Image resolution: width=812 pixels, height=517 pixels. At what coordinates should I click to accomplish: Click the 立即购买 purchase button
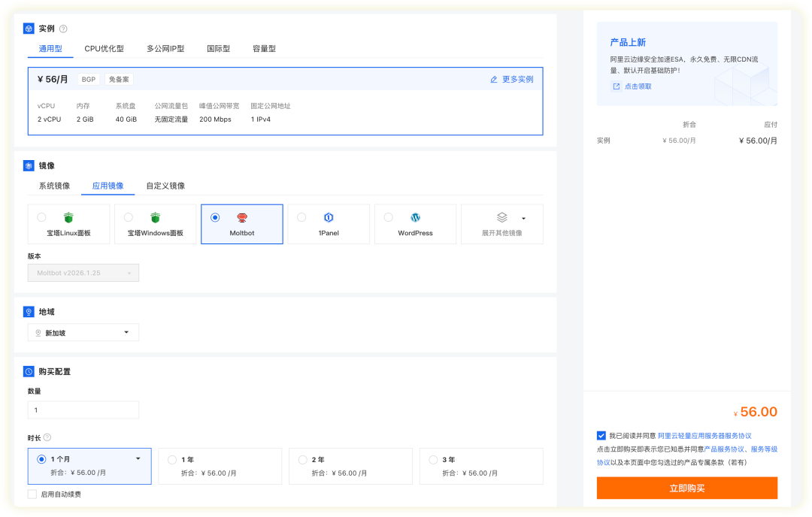[686, 488]
